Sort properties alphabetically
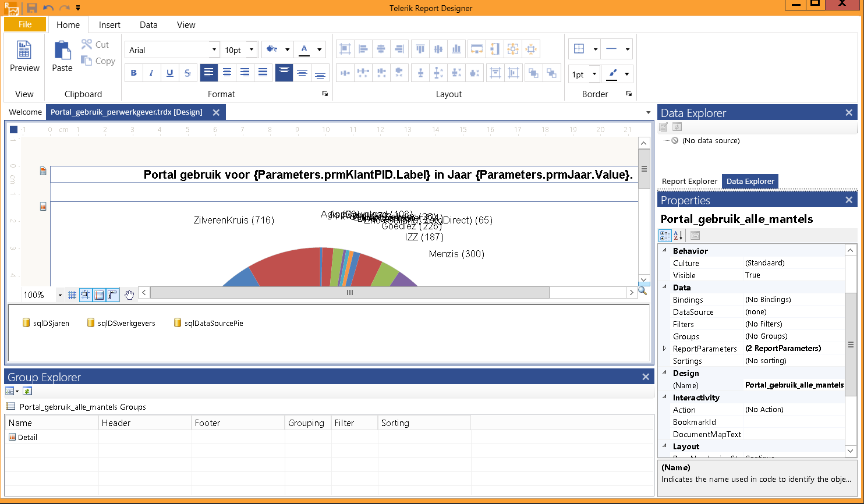The height and width of the screenshot is (504, 864). [678, 236]
